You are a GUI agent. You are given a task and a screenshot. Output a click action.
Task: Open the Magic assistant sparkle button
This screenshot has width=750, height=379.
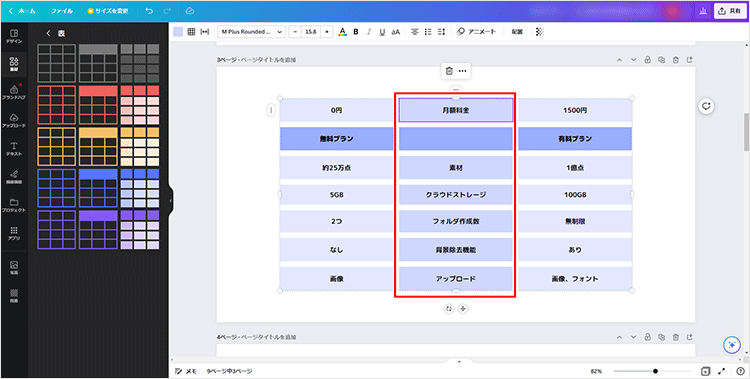coord(731,345)
